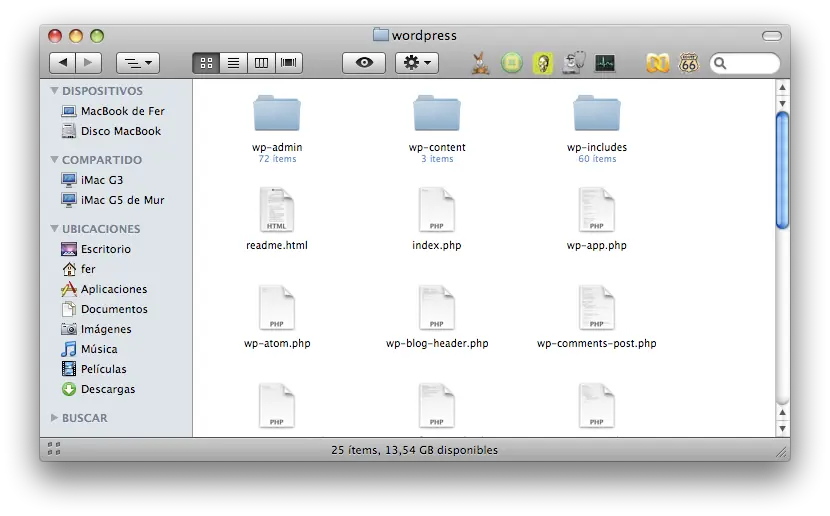Collapse the DISPOSITIVOS sidebar section
Image resolution: width=830 pixels, height=516 pixels.
pyautogui.click(x=54, y=90)
